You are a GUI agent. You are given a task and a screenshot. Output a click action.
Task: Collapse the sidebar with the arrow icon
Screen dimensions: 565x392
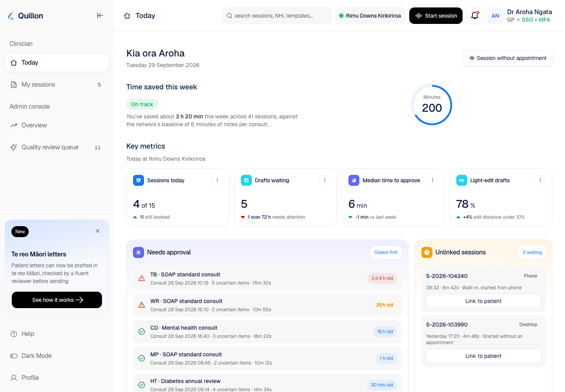click(x=100, y=16)
